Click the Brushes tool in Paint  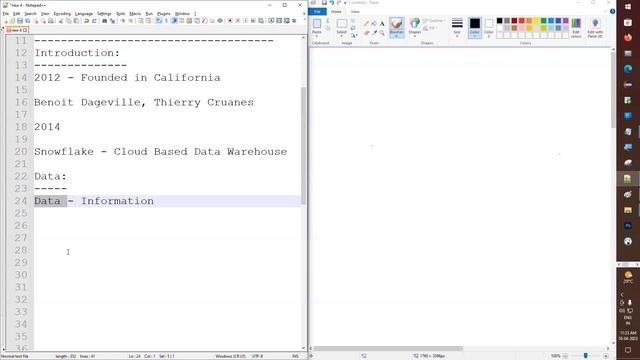396,27
